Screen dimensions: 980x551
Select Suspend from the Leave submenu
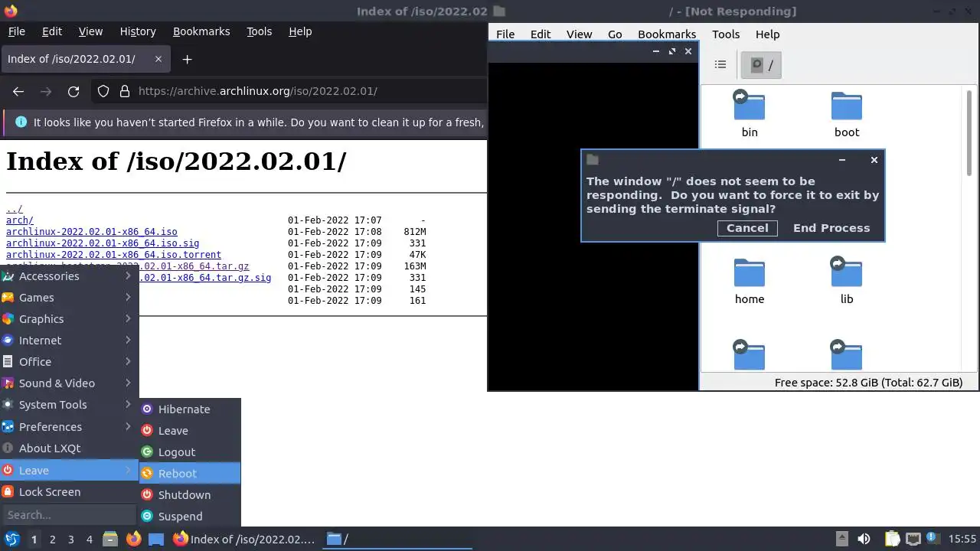tap(190, 517)
